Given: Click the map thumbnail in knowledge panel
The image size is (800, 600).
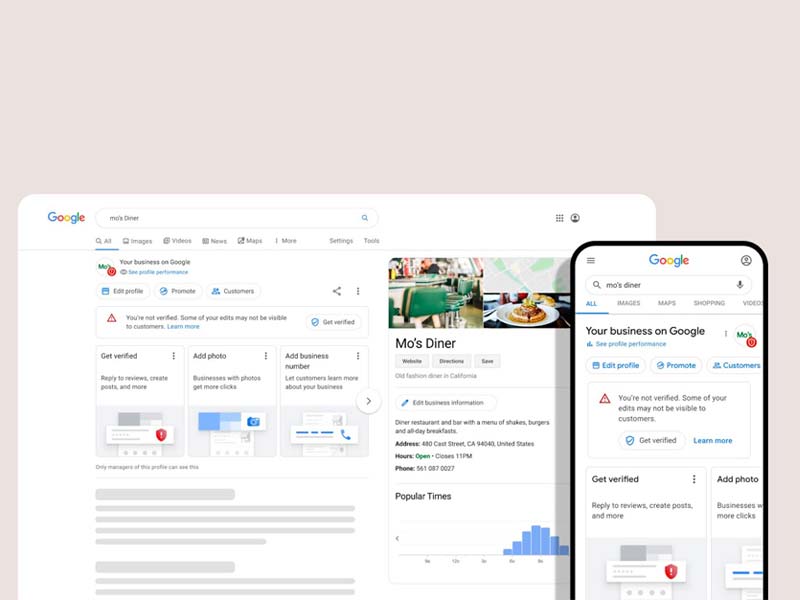Looking at the screenshot, I should (527, 275).
